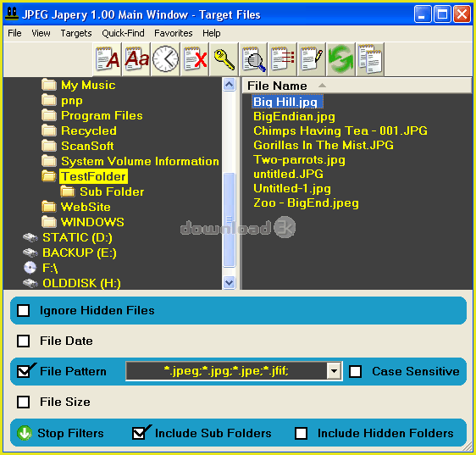Toggle the Case Sensitive checkbox
The width and height of the screenshot is (476, 455).
click(x=355, y=371)
